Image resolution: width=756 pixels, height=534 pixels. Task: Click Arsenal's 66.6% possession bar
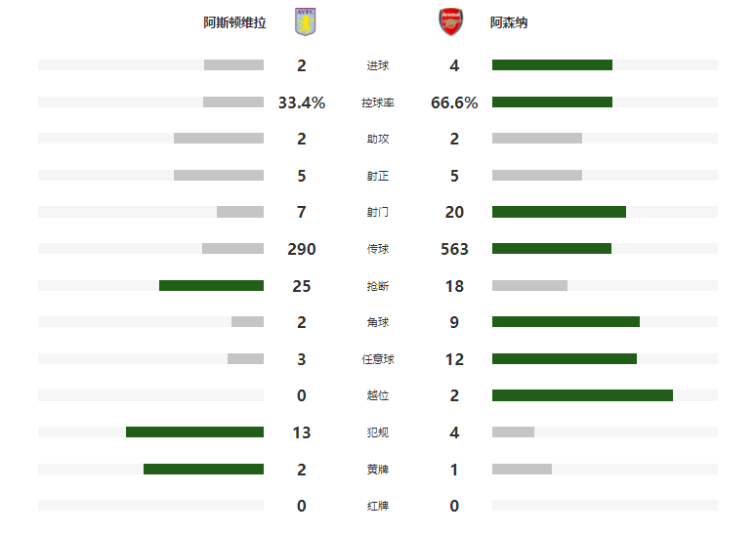point(552,103)
